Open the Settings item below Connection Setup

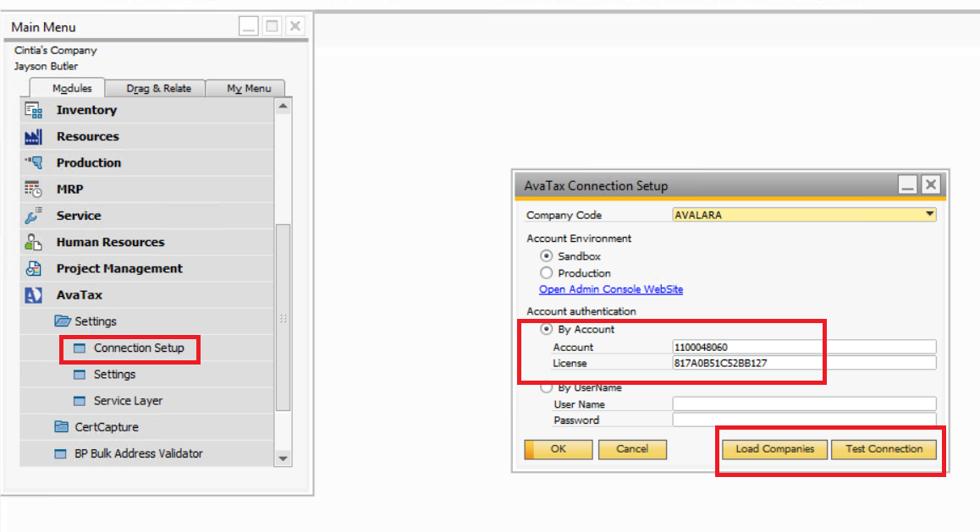point(114,375)
